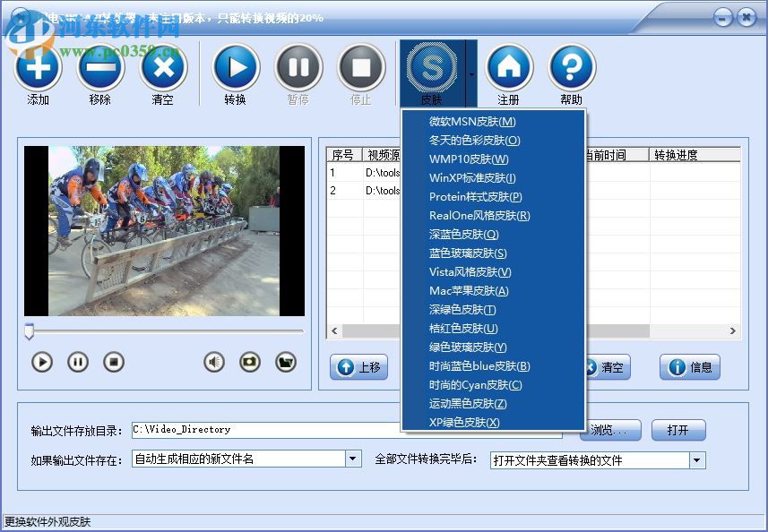
Task: Mute preview audio with the speaker icon
Action: 213,362
